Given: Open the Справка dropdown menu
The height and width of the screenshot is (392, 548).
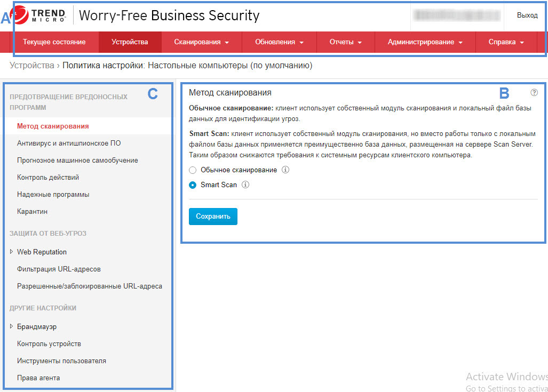Looking at the screenshot, I should [505, 42].
